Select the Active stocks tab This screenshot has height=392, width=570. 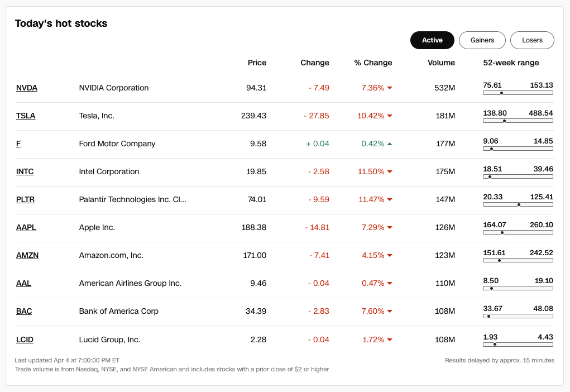tap(432, 40)
